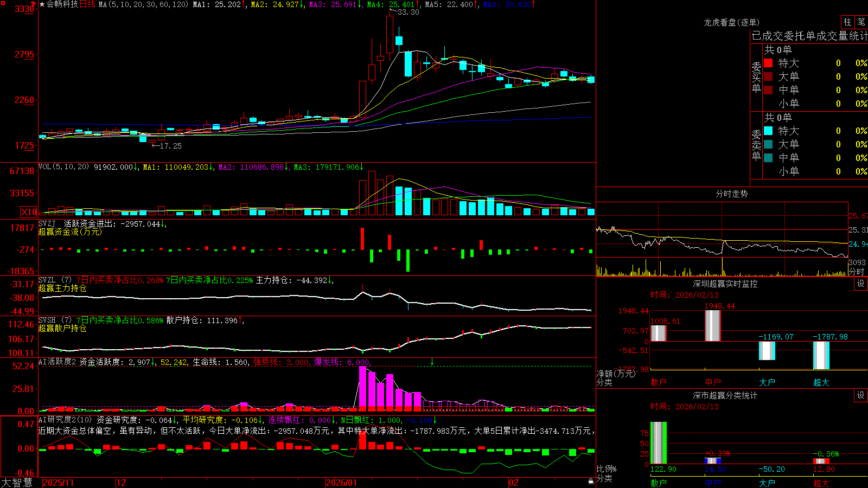Click the X10 volume scale box
This screenshot has width=868, height=488.
pyautogui.click(x=29, y=212)
